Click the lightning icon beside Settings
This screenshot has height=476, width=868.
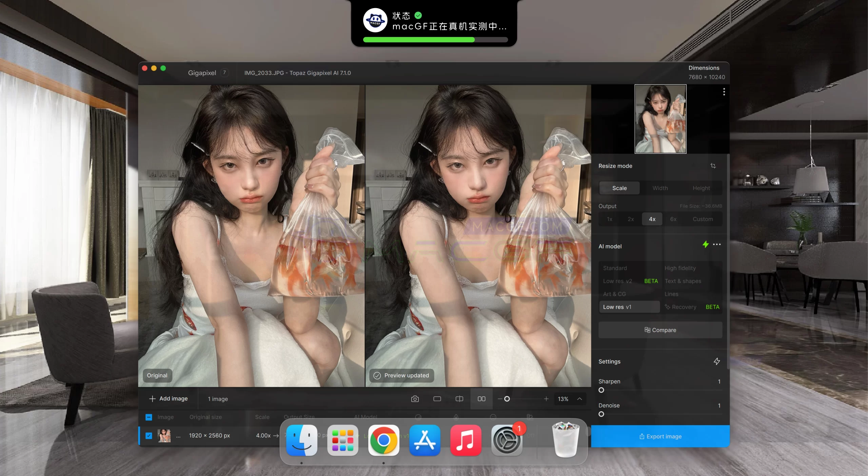point(717,361)
